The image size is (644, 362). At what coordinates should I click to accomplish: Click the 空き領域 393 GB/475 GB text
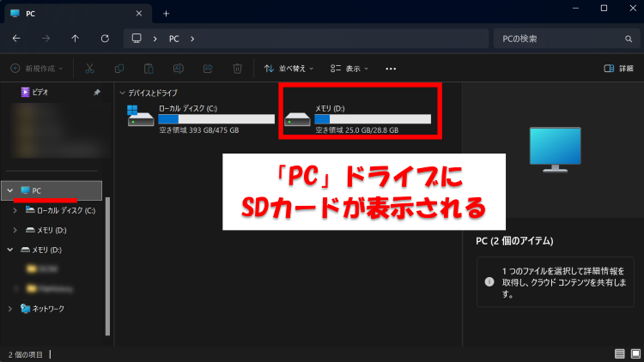tap(199, 130)
